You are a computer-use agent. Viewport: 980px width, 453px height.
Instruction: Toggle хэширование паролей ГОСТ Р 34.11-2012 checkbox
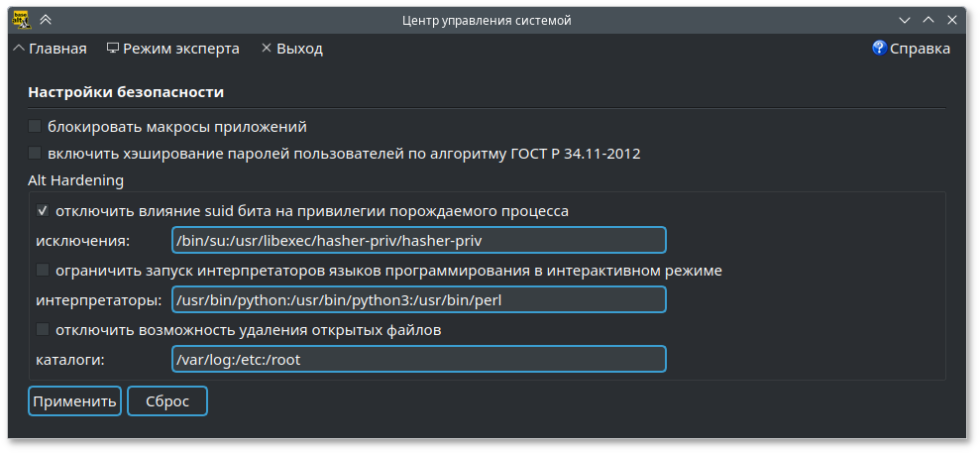(x=35, y=154)
